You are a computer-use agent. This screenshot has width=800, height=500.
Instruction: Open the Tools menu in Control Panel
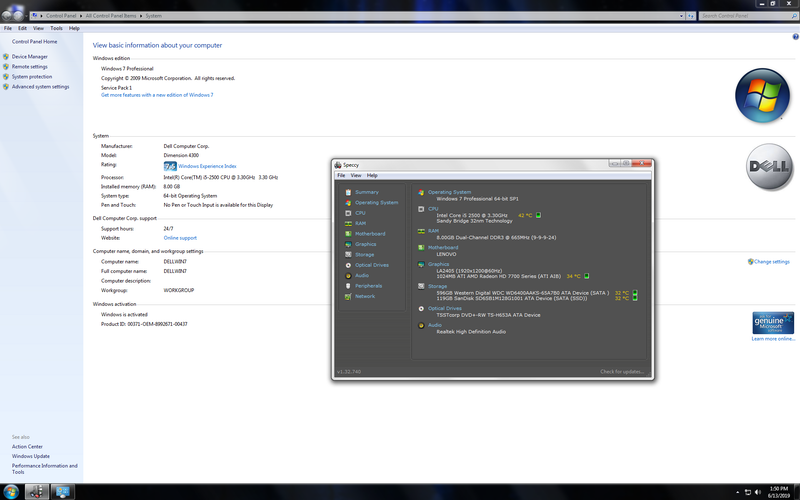(56, 29)
